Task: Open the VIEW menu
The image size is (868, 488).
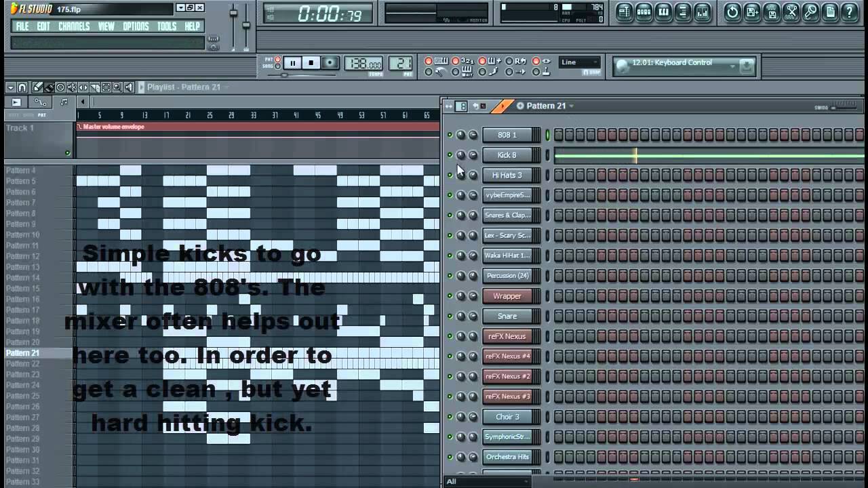Action: click(x=106, y=26)
